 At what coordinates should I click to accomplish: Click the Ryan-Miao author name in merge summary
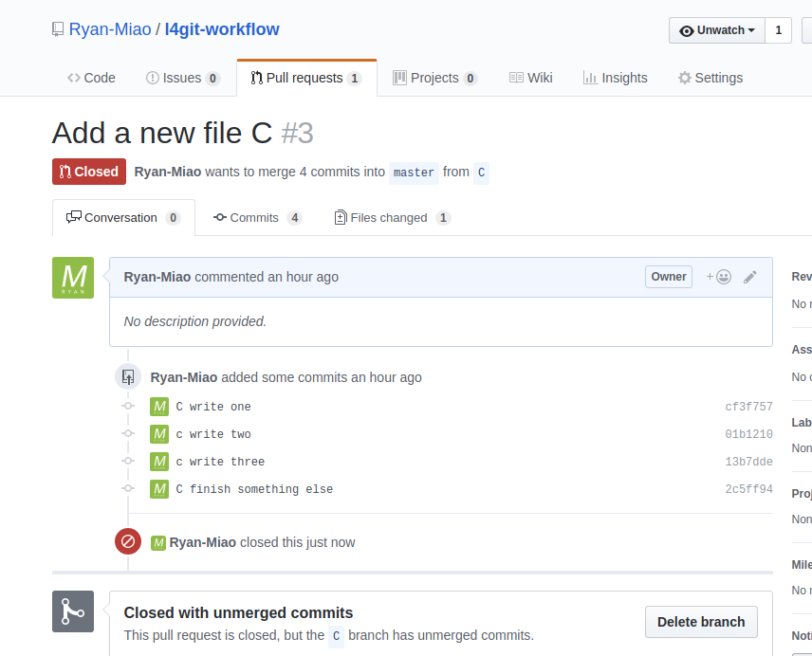[x=167, y=172]
